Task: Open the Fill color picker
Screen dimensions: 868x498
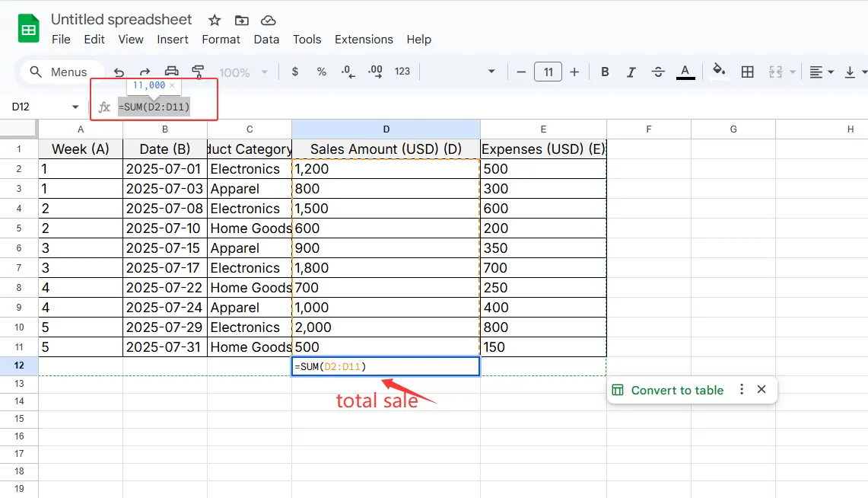Action: pos(718,72)
